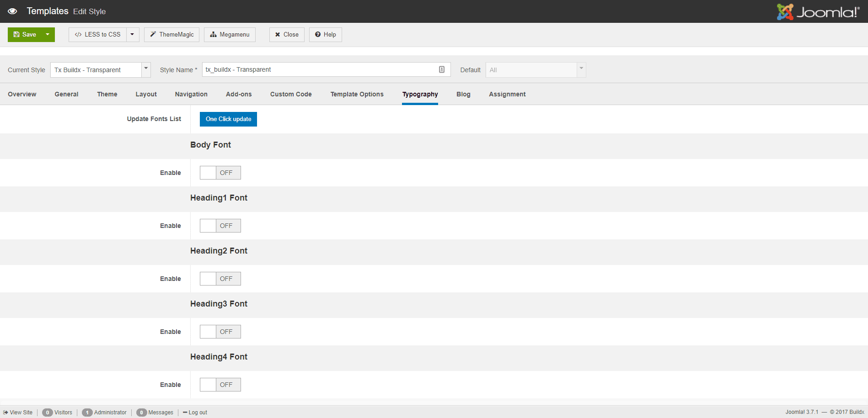Viewport: 868px width, 418px height.
Task: Toggle the Heading4 Font enable switch
Action: tap(220, 385)
